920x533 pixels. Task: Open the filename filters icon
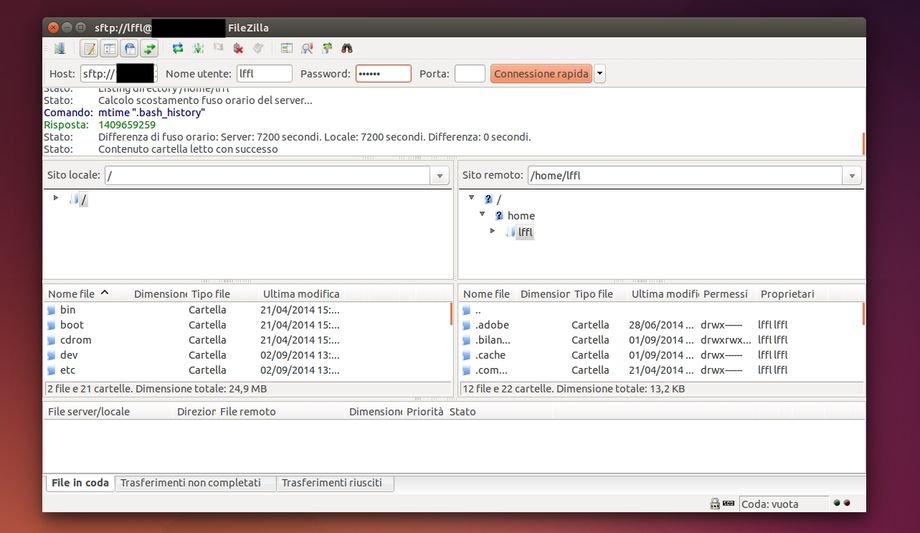point(286,48)
